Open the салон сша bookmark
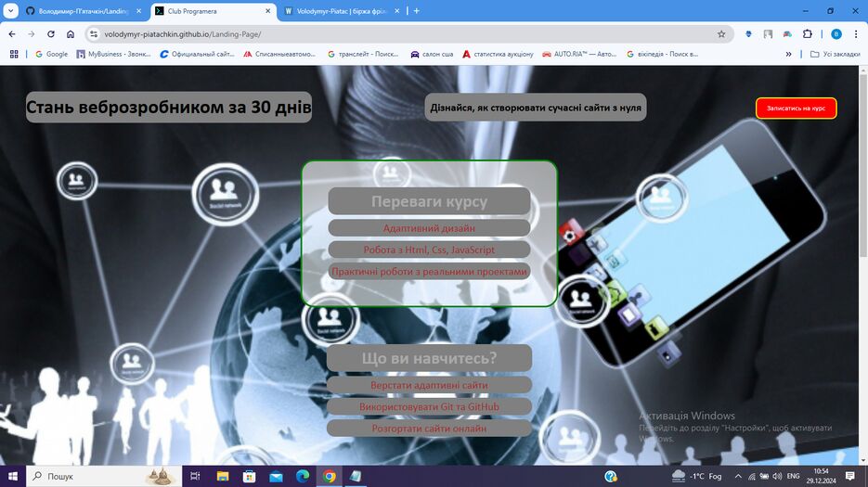Image resolution: width=868 pixels, height=487 pixels. click(432, 54)
